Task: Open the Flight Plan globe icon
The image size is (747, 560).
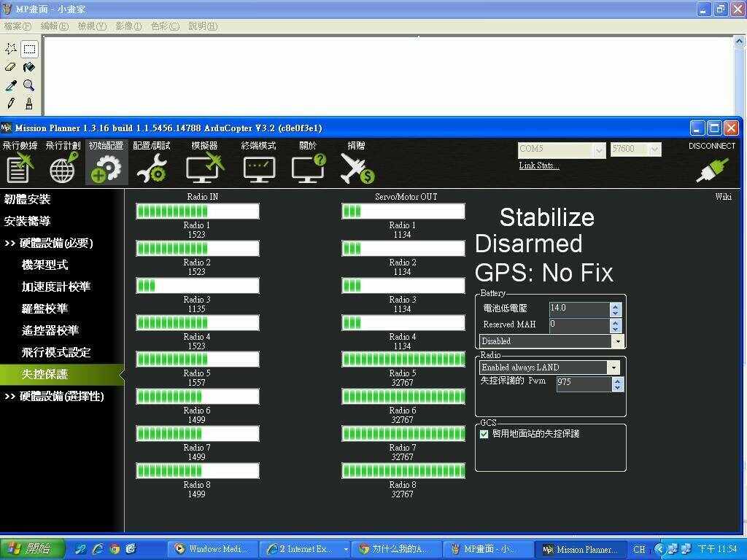Action: (x=63, y=167)
